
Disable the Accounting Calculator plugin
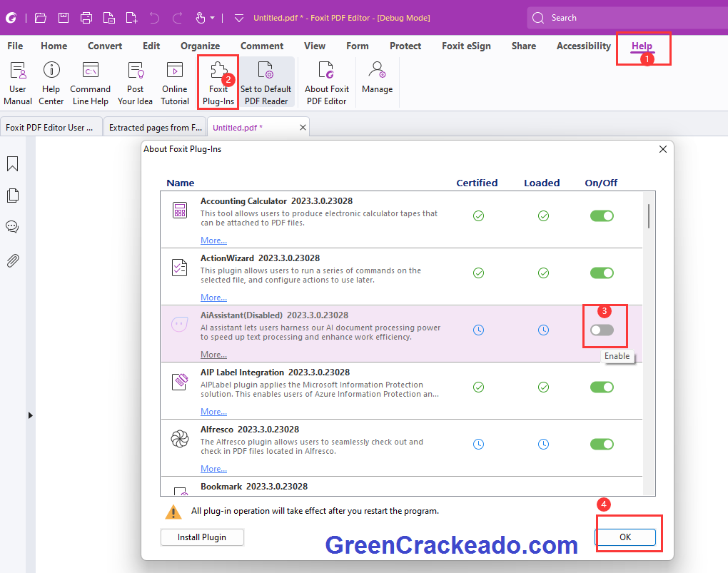[x=602, y=215]
